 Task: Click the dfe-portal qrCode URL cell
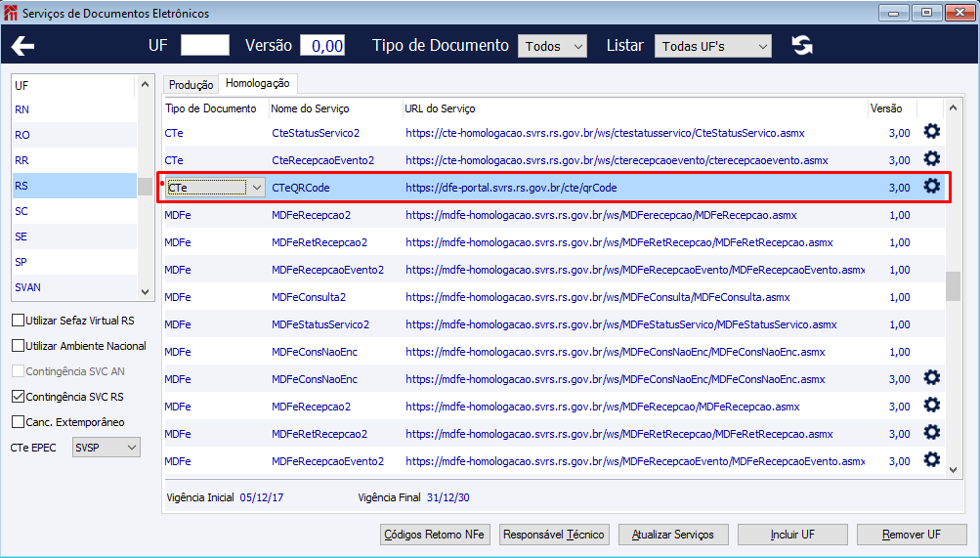511,188
